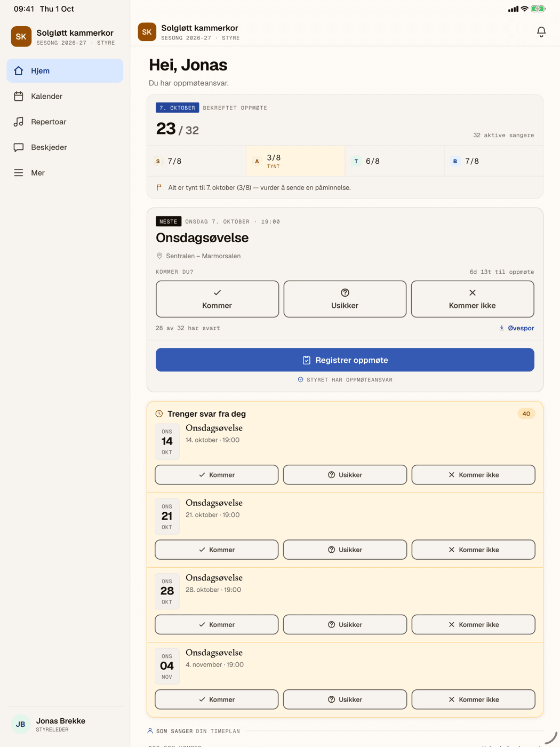Click the SK logo in the top header
This screenshot has width=560, height=747.
click(147, 32)
